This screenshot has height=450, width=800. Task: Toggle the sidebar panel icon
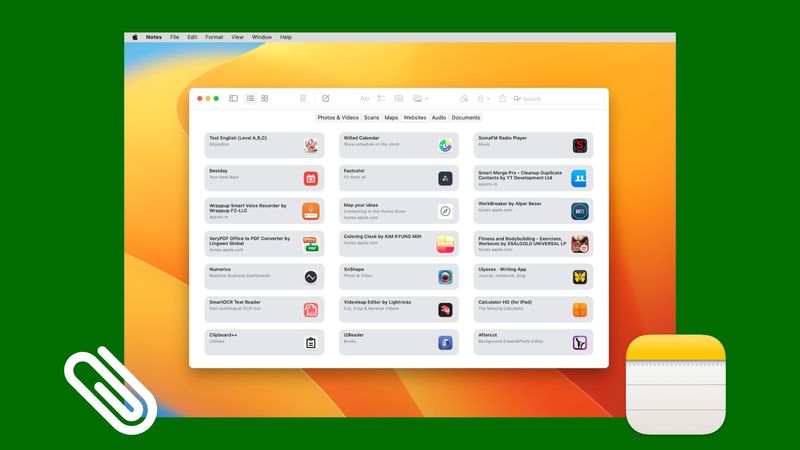pos(233,98)
